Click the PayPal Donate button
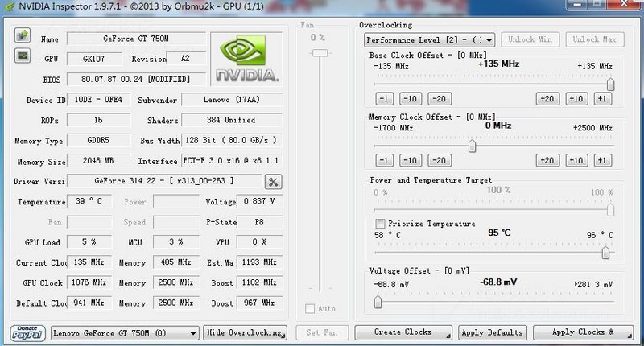The width and height of the screenshot is (644, 346). coord(27,333)
